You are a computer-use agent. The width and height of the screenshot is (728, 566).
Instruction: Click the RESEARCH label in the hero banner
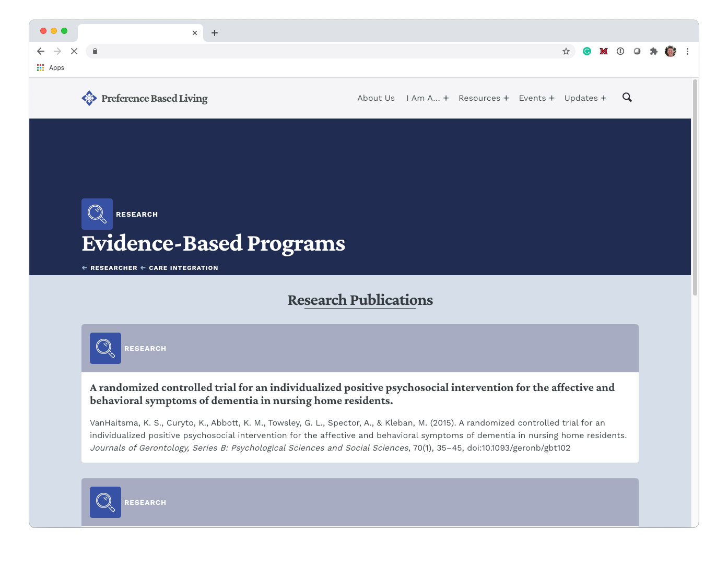(137, 215)
